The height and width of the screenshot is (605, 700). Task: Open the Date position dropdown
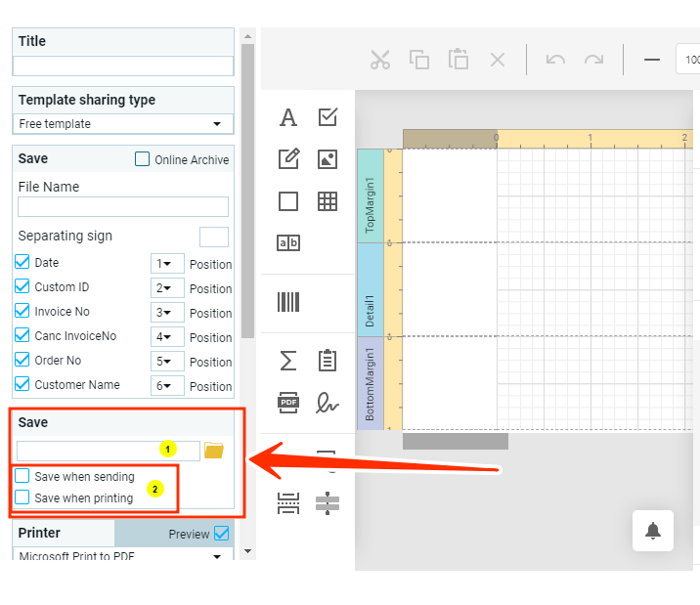167,264
